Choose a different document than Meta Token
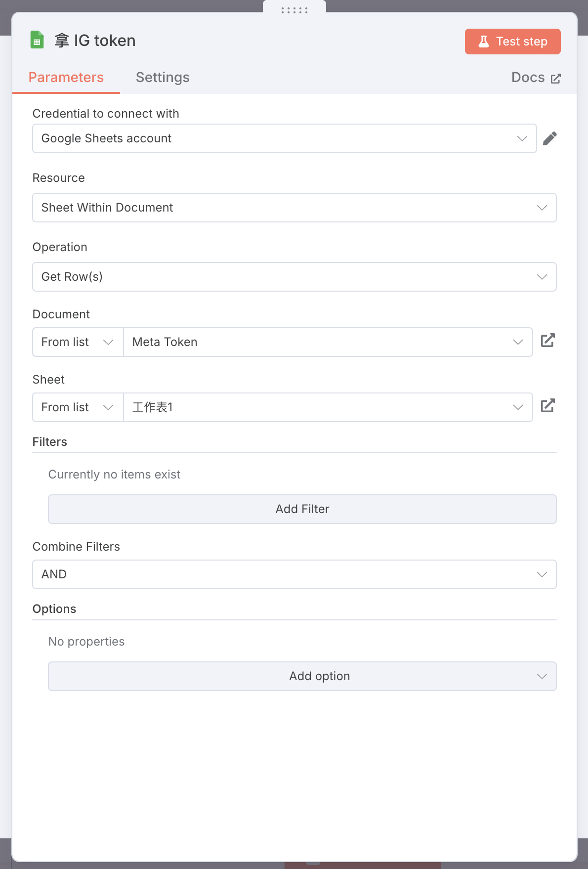 click(328, 342)
